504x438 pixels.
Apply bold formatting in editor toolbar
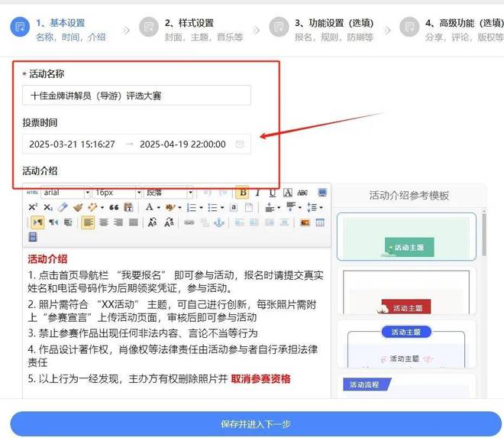tap(243, 193)
